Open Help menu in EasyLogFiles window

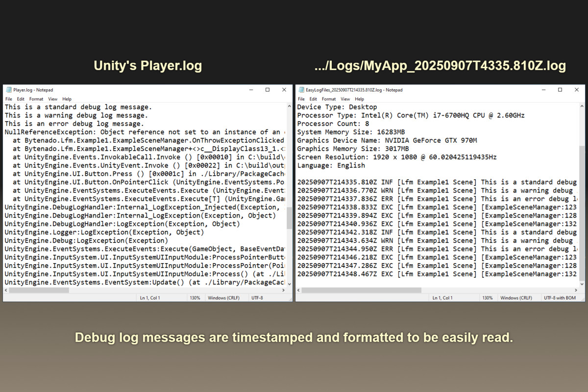pyautogui.click(x=359, y=99)
